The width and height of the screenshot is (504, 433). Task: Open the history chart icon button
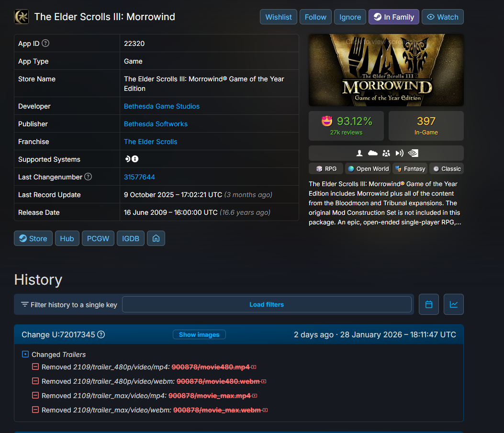[x=454, y=304]
